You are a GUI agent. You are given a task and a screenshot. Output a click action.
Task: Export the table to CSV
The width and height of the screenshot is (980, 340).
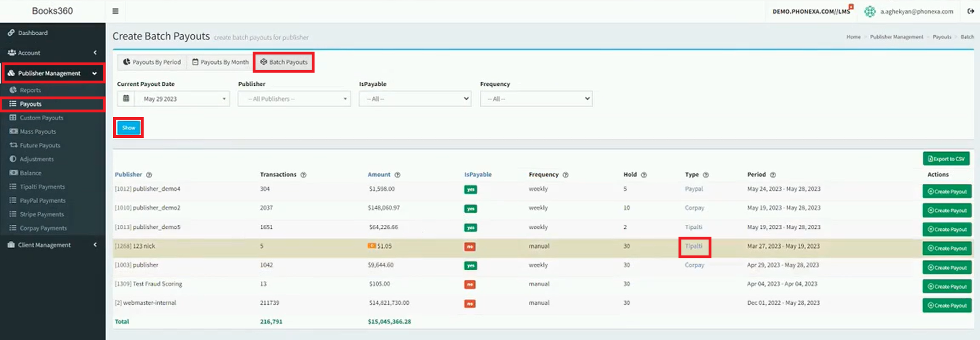pos(946,159)
